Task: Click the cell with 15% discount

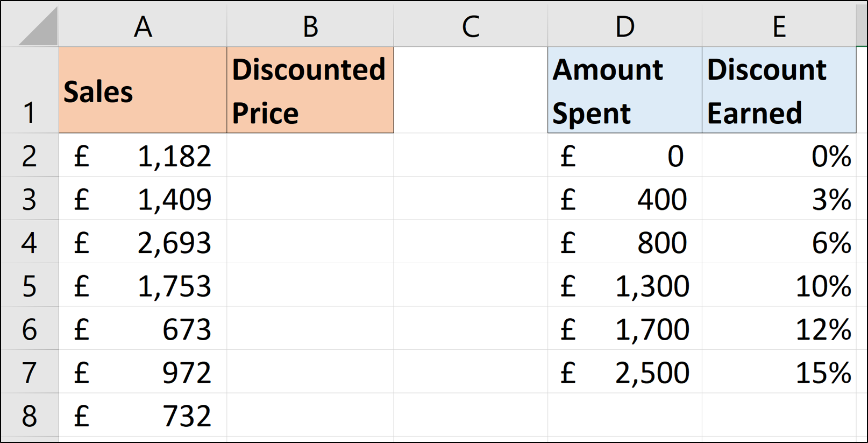Action: coord(779,372)
